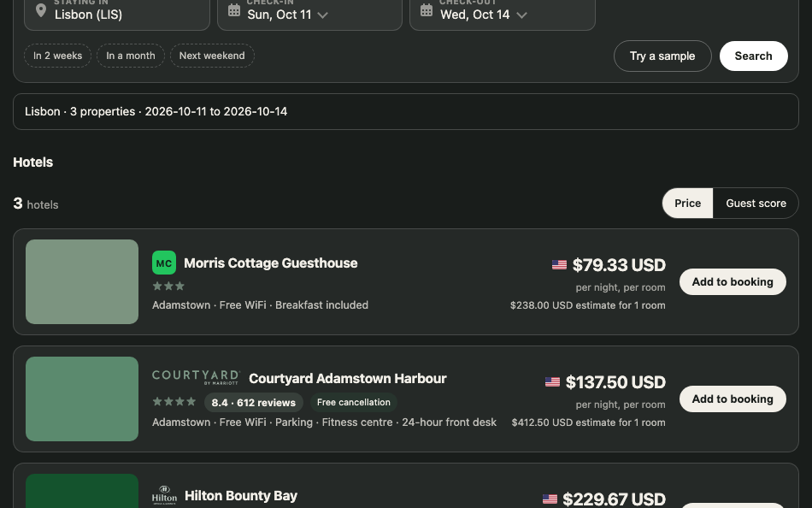Viewport: 812px width, 508px height.
Task: Click the Try a sample button
Action: point(662,56)
